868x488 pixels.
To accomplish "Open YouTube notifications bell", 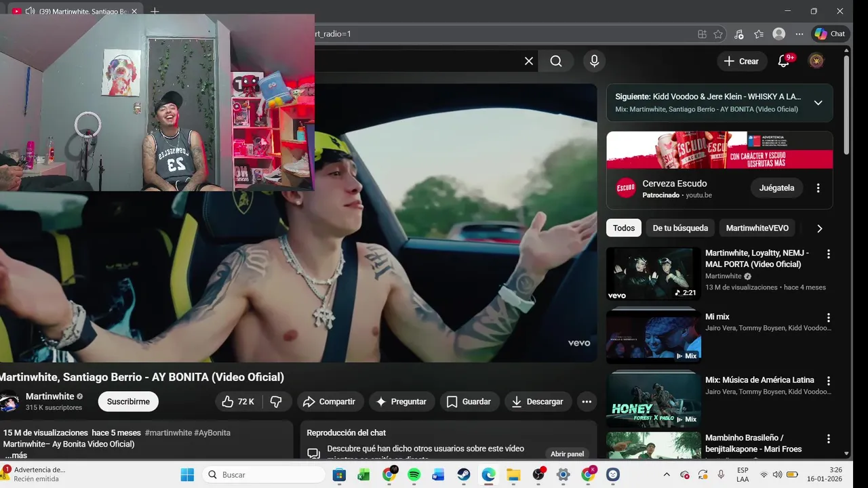I will click(x=783, y=61).
